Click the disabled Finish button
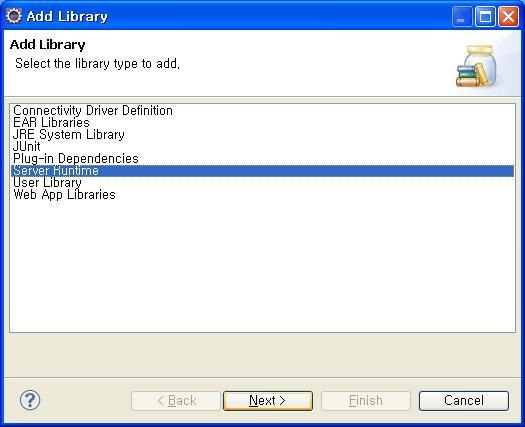The image size is (525, 427). [366, 401]
